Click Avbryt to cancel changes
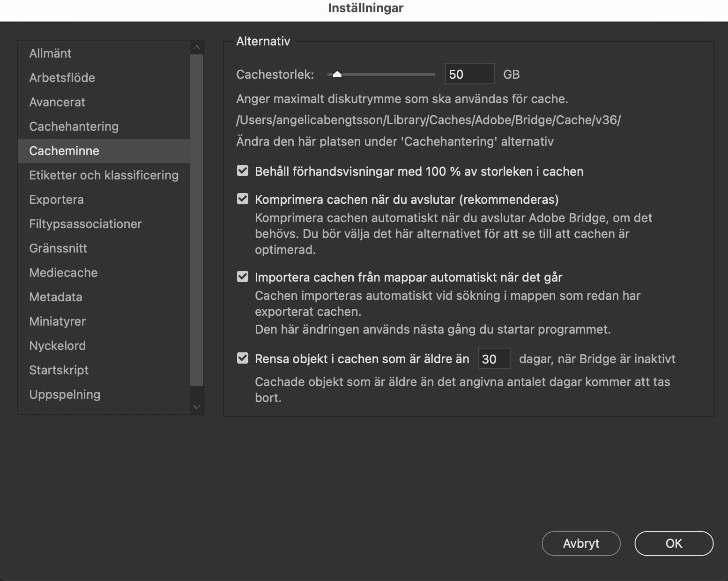 coord(581,544)
